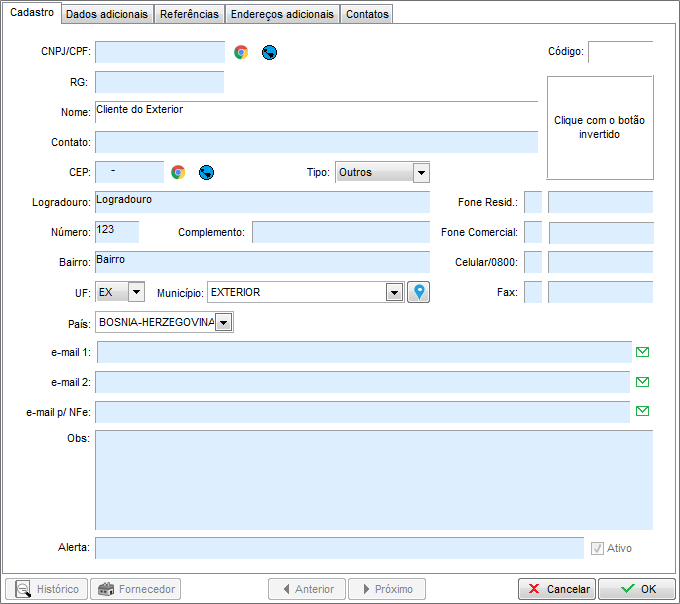Screen dimensions: 680x604
Task: Expand the Município dropdown showing EXTERIOR
Action: coord(395,292)
